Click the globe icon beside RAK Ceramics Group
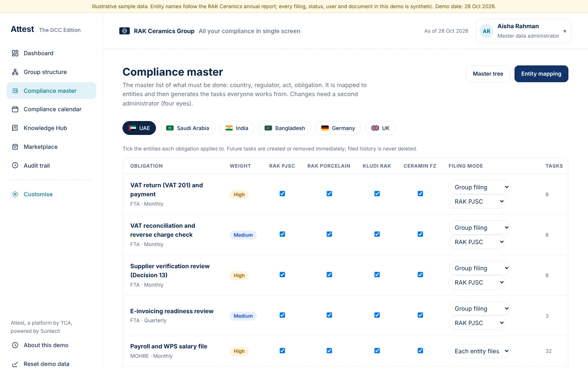The width and height of the screenshot is (588, 368). point(125,31)
